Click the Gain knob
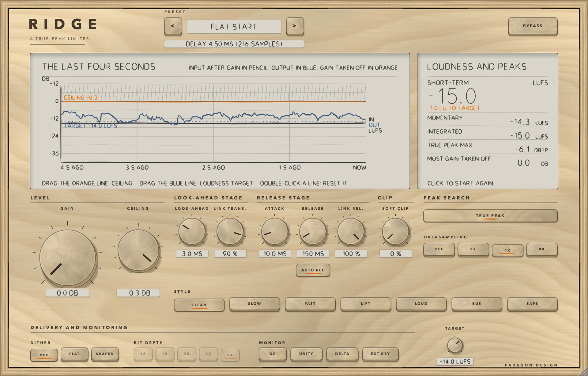Image resolution: width=588 pixels, height=376 pixels. click(68, 258)
